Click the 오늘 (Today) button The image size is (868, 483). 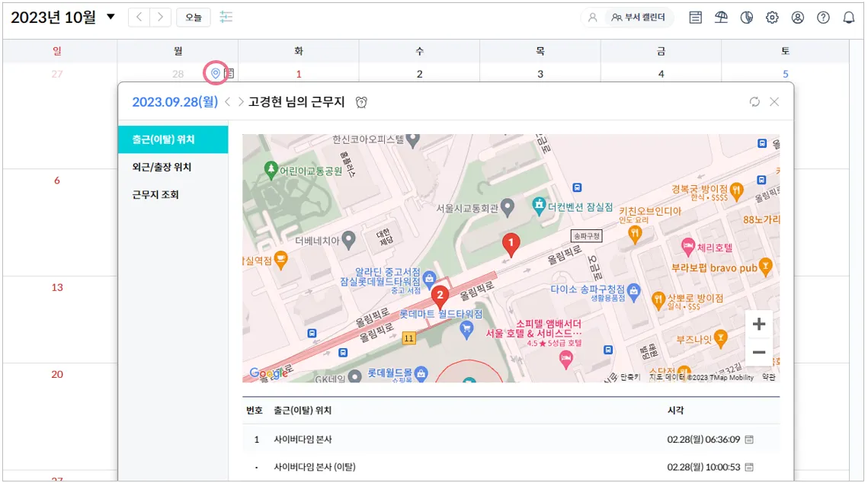coord(194,18)
